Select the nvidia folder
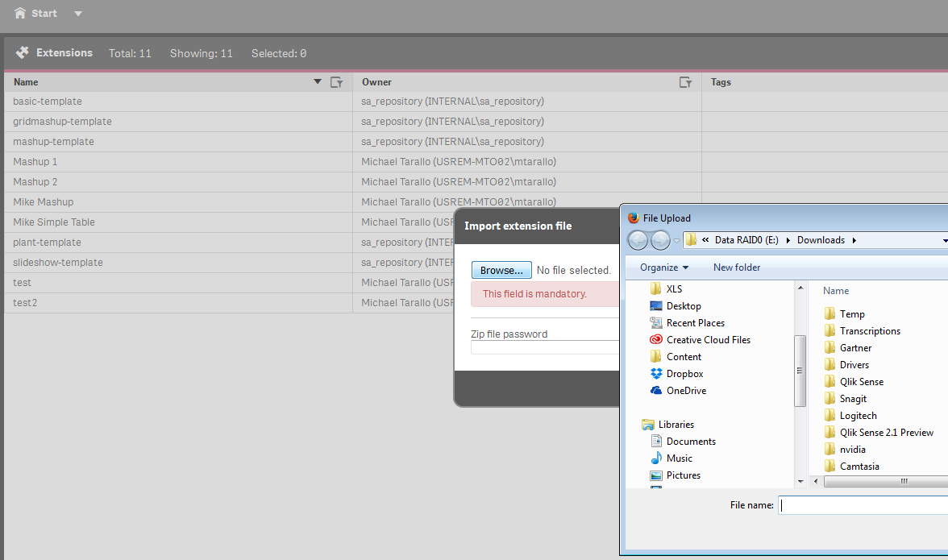Viewport: 948px width, 560px height. [x=845, y=449]
